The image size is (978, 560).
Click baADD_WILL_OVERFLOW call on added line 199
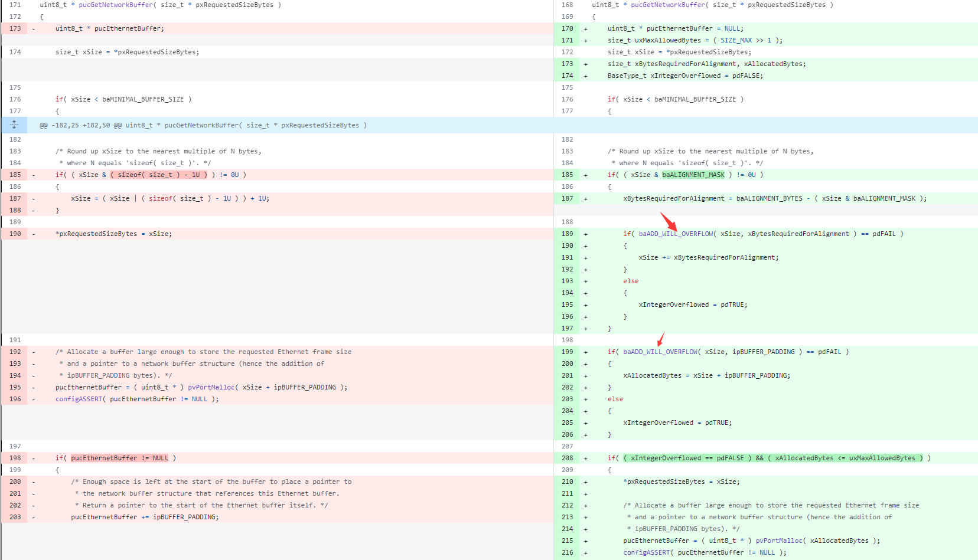(x=660, y=352)
